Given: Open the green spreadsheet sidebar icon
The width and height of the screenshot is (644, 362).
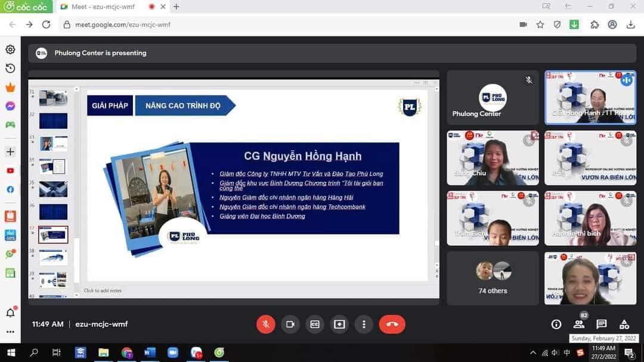Looking at the screenshot, I should 10,273.
